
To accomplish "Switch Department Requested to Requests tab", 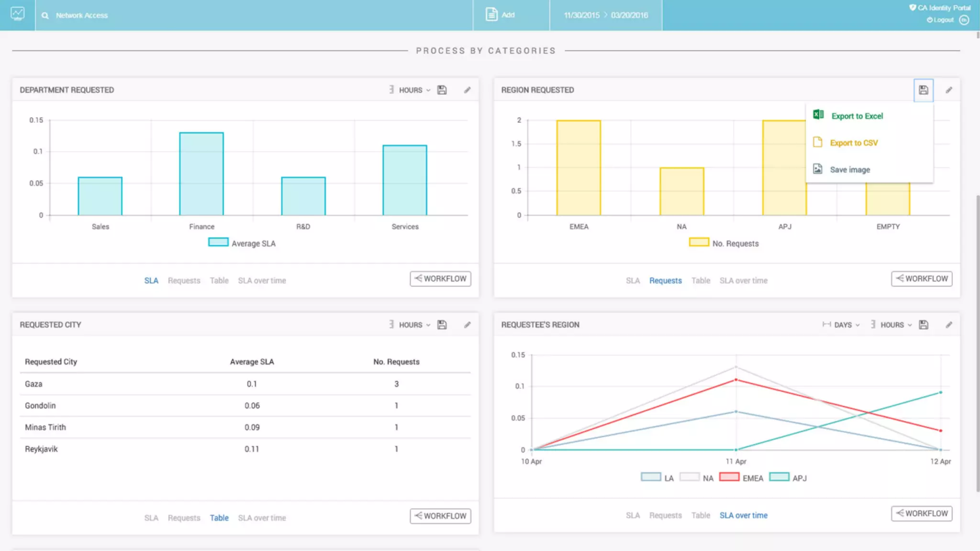I will (x=184, y=281).
